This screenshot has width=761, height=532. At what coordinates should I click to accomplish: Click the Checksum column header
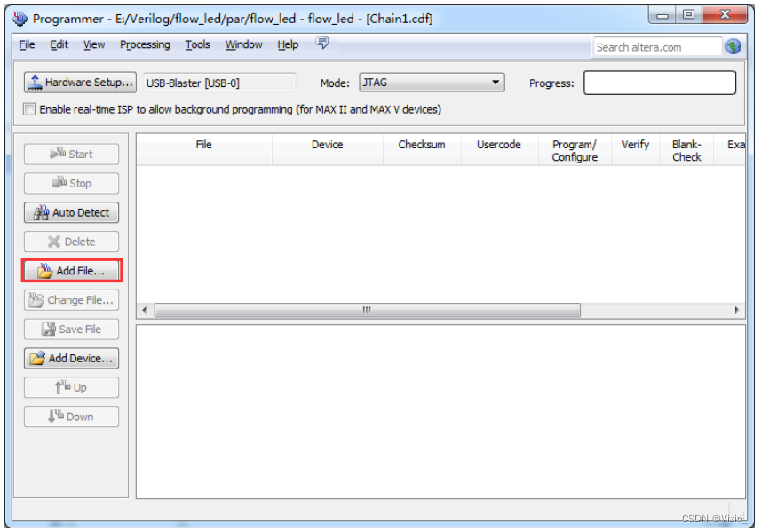tap(422, 150)
